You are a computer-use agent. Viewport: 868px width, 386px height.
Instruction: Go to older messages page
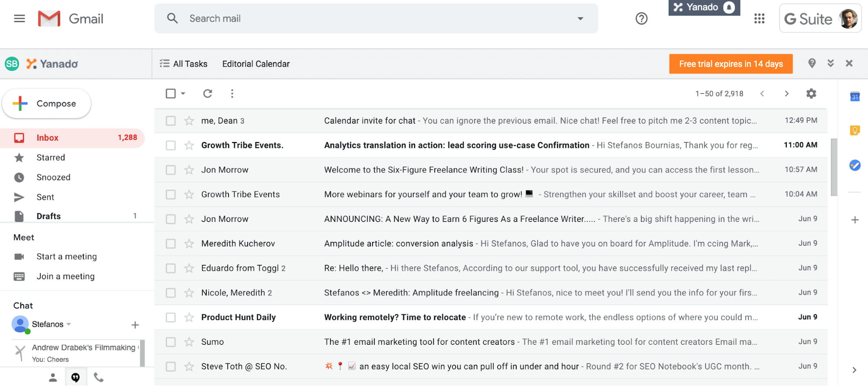click(x=786, y=93)
